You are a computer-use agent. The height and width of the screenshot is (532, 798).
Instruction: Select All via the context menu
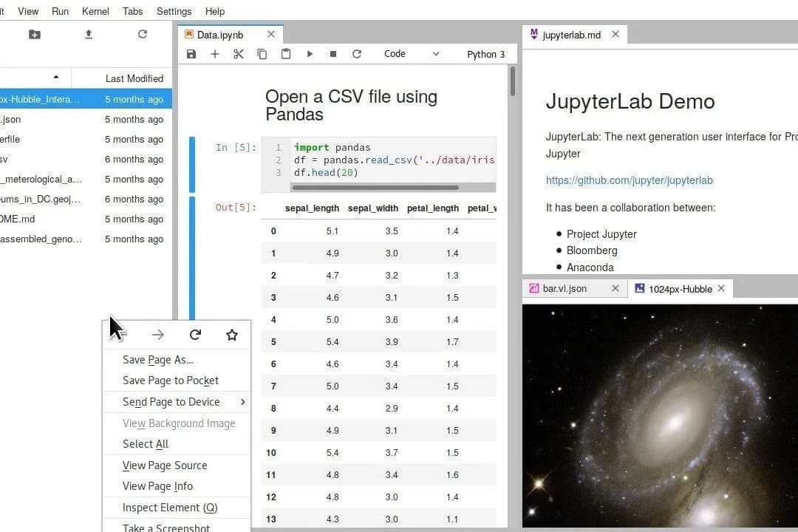pyautogui.click(x=145, y=444)
